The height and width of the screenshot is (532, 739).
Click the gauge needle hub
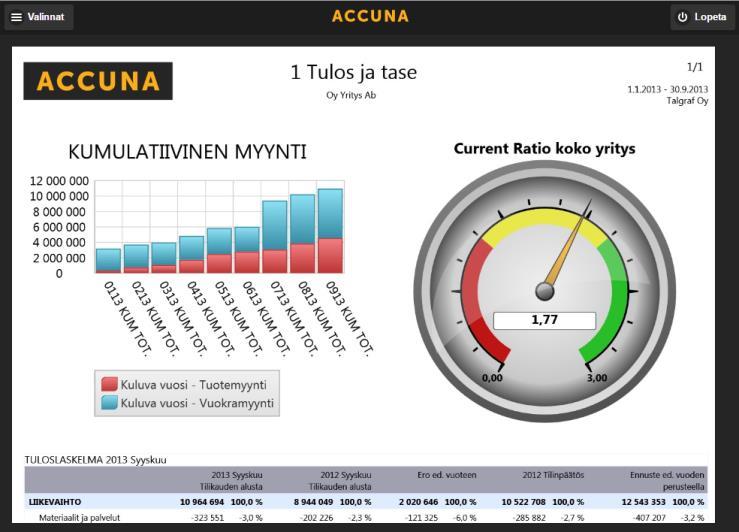[545, 291]
